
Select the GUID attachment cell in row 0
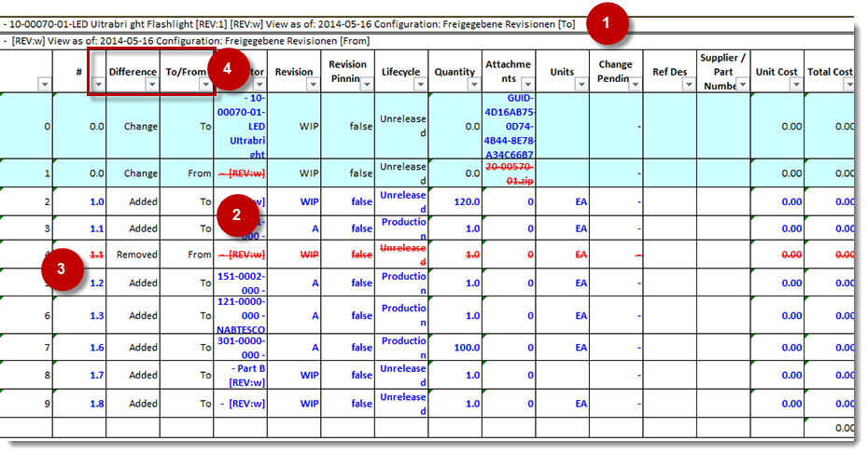click(x=509, y=127)
